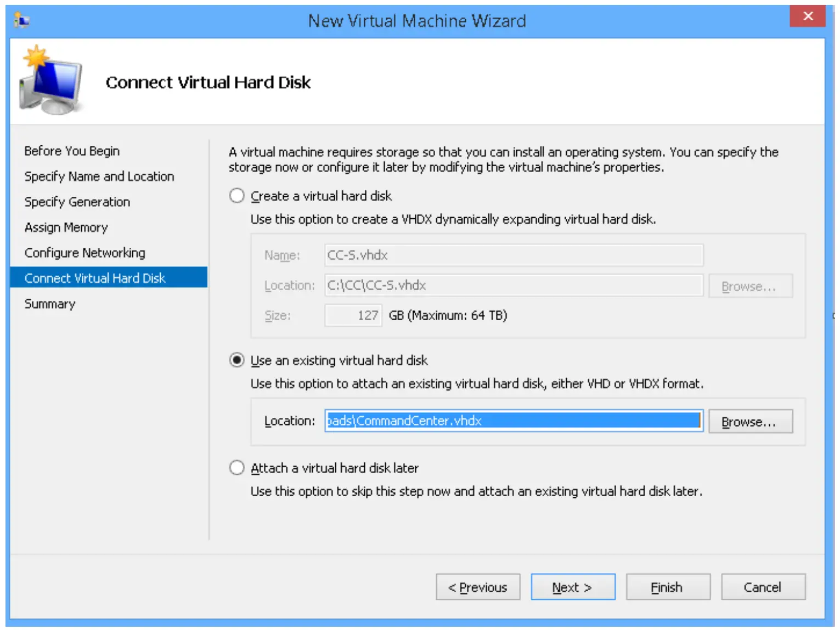Image resolution: width=840 pixels, height=630 pixels.
Task: Open Configure Networking step
Action: click(x=85, y=253)
